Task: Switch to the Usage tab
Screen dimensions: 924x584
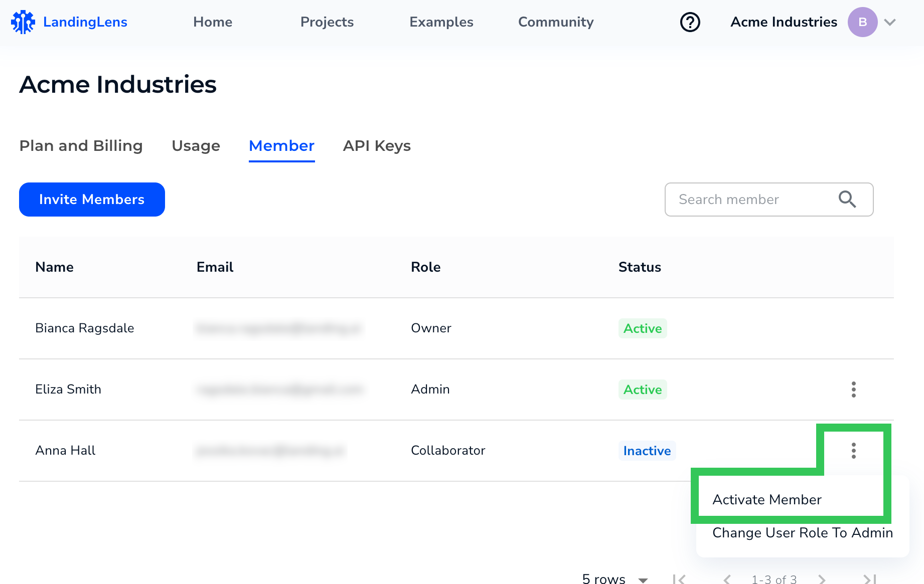Action: click(x=196, y=146)
